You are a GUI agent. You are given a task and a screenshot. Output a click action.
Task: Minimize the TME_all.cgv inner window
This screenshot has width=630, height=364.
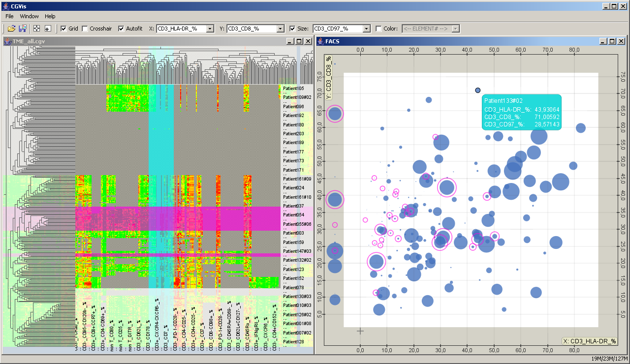point(289,41)
